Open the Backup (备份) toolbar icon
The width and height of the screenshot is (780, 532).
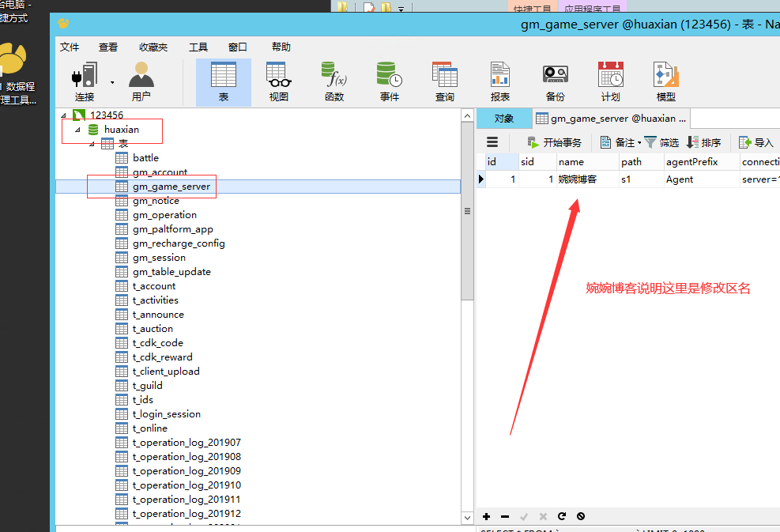click(555, 81)
